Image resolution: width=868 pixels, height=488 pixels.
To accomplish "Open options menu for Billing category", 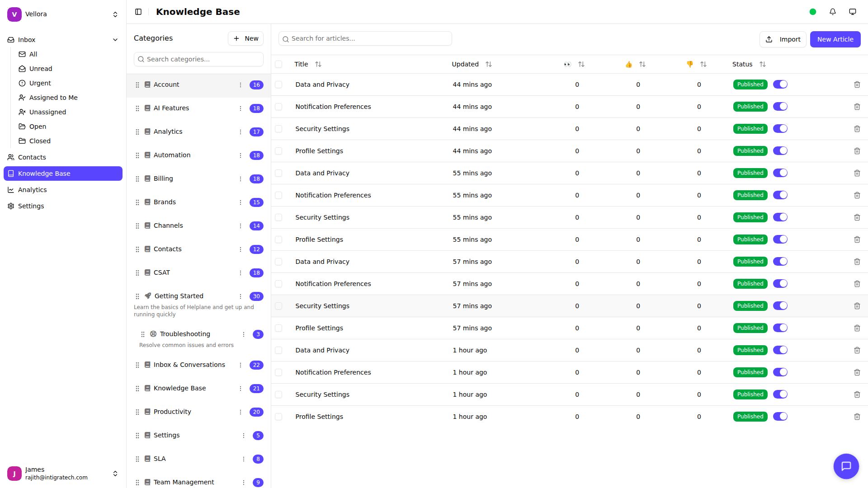I will click(241, 179).
